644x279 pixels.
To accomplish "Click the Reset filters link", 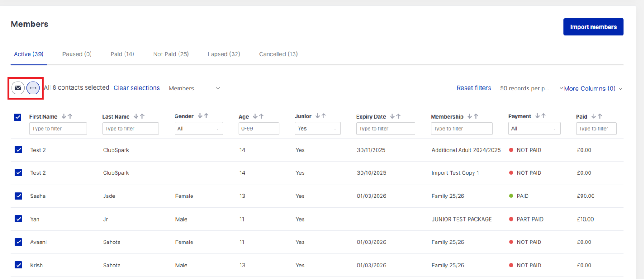I will [x=474, y=88].
